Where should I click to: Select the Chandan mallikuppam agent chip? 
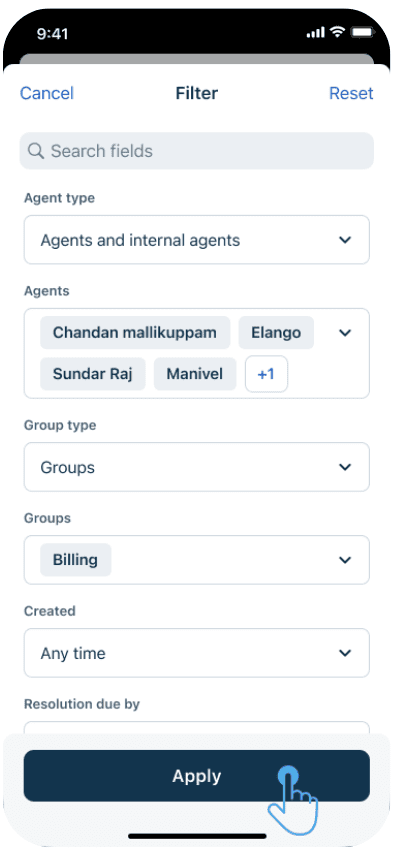coord(135,333)
